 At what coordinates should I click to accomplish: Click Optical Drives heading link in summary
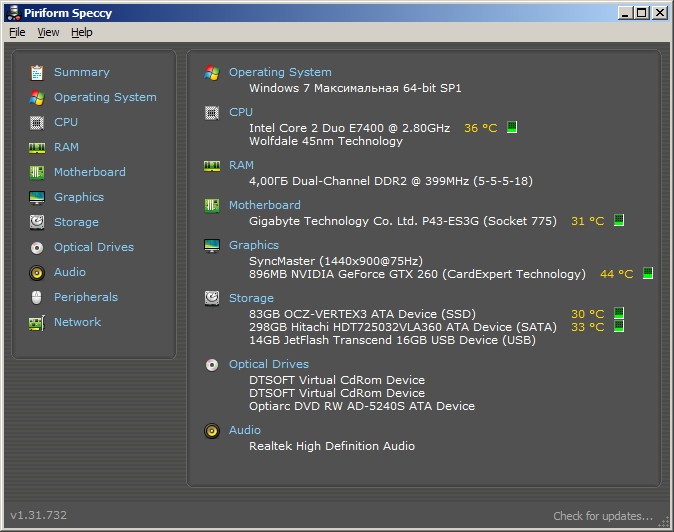269,364
